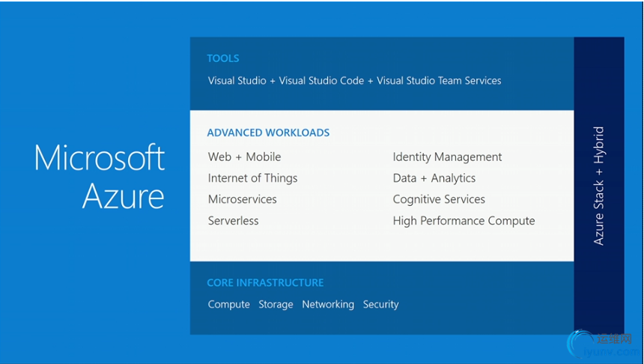This screenshot has height=364, width=644.
Task: Select 'High Performance Compute' entry
Action: (464, 221)
